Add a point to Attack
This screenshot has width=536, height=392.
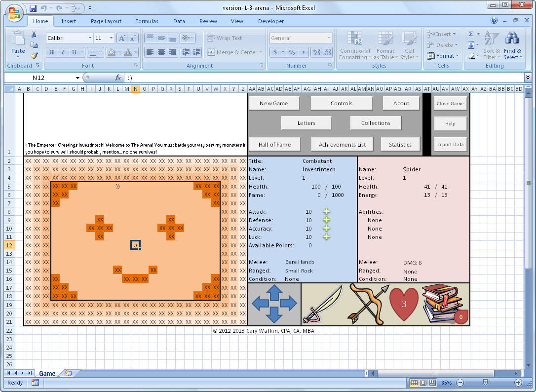[x=326, y=211]
